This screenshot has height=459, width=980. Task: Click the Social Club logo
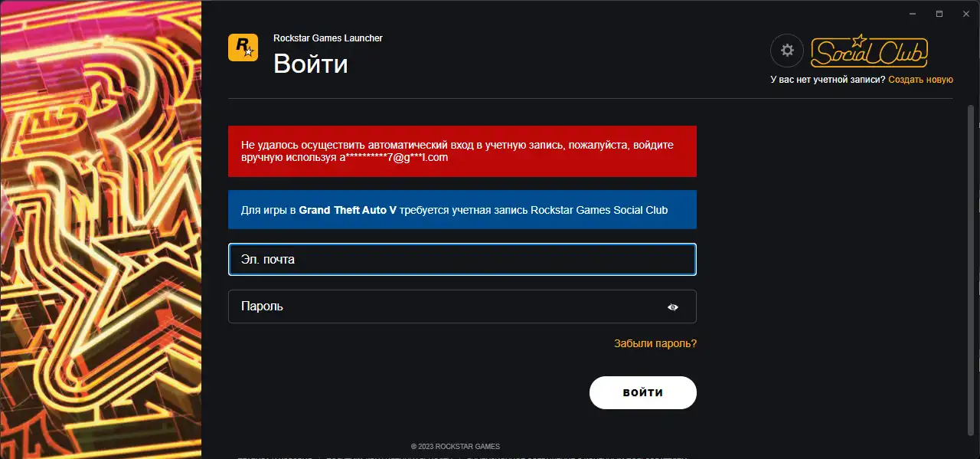(869, 51)
